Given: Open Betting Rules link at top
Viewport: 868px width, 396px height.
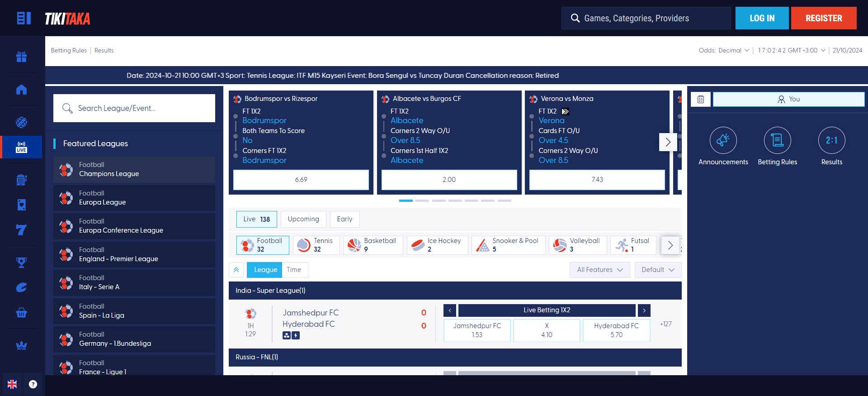Looking at the screenshot, I should (x=69, y=50).
